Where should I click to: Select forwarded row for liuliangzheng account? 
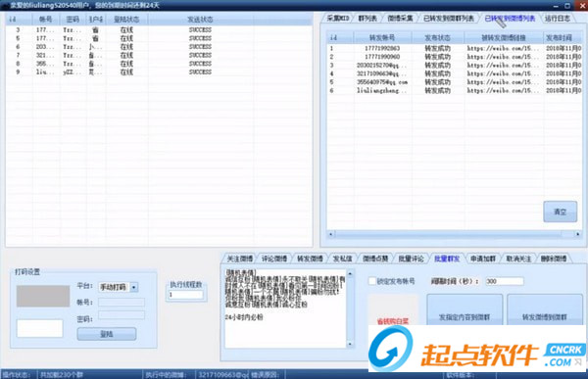[455, 90]
